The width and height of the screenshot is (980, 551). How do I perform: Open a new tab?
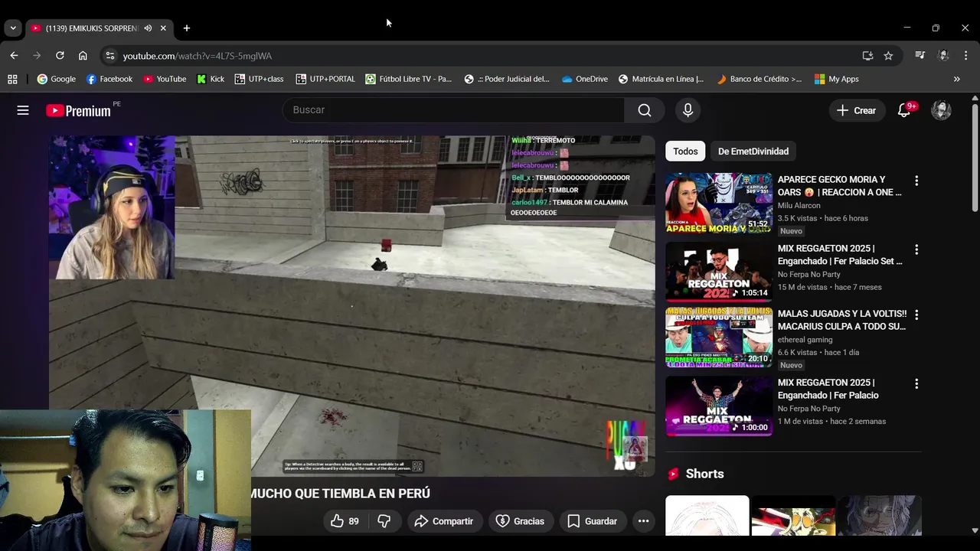click(187, 28)
